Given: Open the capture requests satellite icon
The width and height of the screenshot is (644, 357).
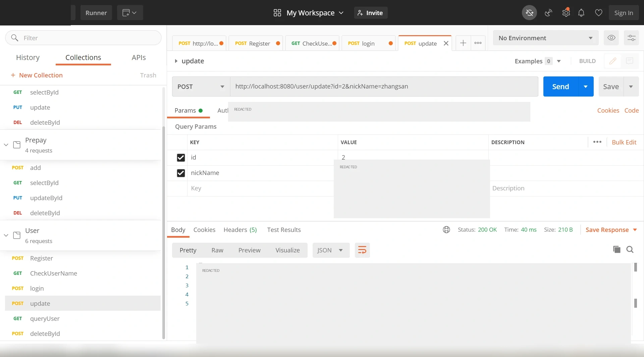Looking at the screenshot, I should [x=548, y=13].
